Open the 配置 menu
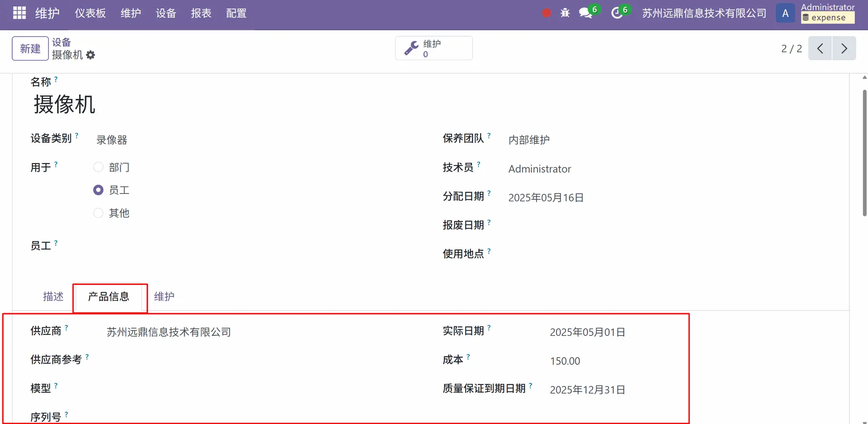The height and width of the screenshot is (424, 868). click(236, 13)
